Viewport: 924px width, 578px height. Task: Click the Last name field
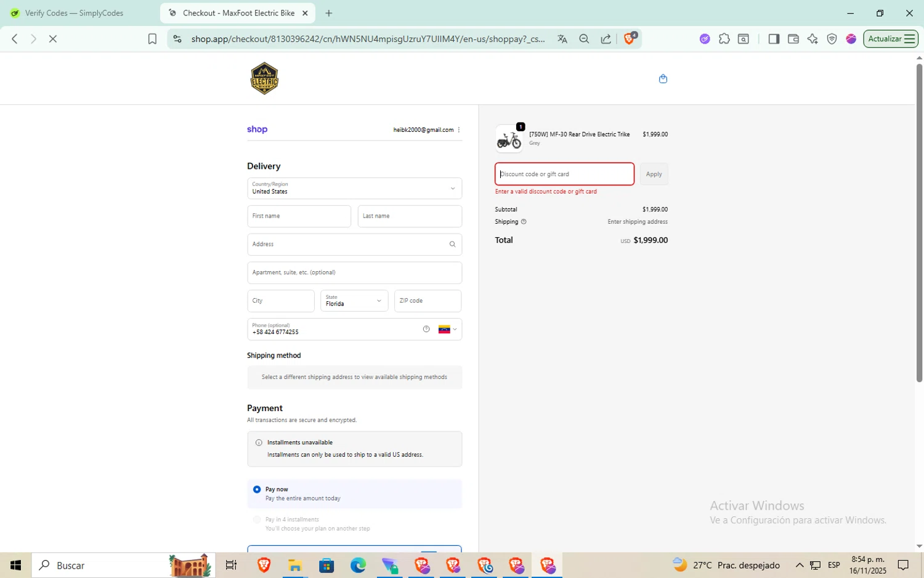point(410,216)
